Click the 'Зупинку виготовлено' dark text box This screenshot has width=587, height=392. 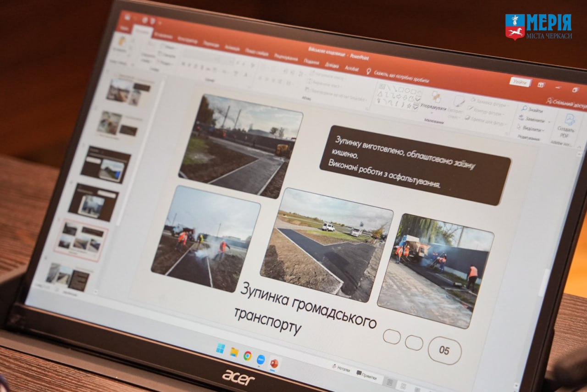pos(415,166)
